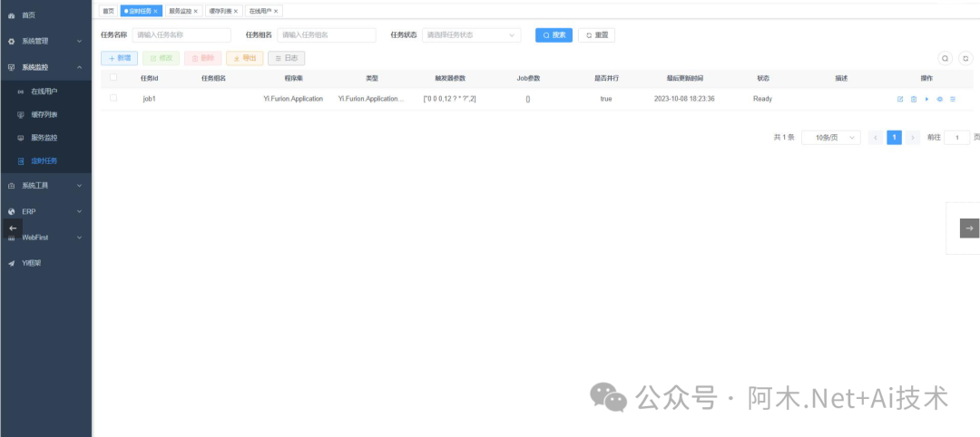Click the 2023-10-08 18:23:36 timestamp cell
Image resolution: width=980 pixels, height=437 pixels.
pyautogui.click(x=684, y=99)
